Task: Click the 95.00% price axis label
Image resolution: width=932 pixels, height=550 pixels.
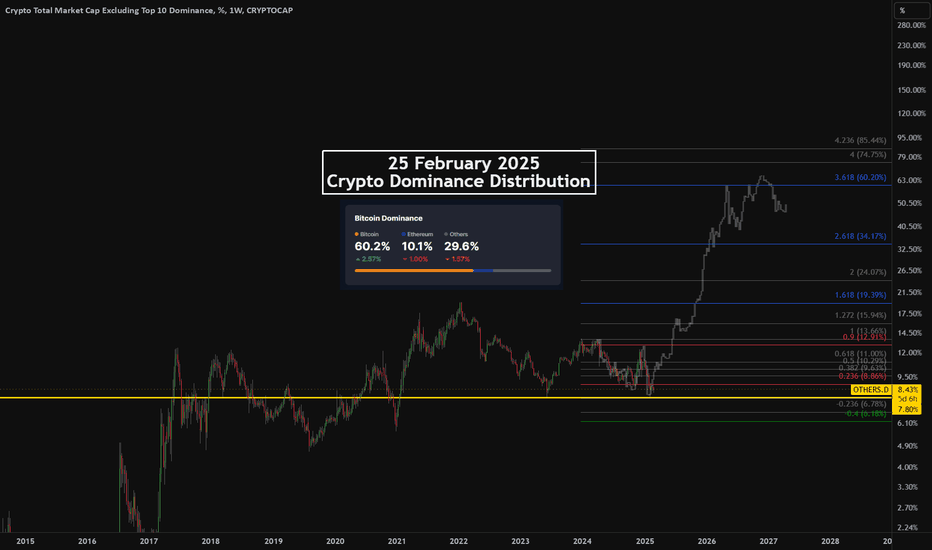Action: (909, 138)
